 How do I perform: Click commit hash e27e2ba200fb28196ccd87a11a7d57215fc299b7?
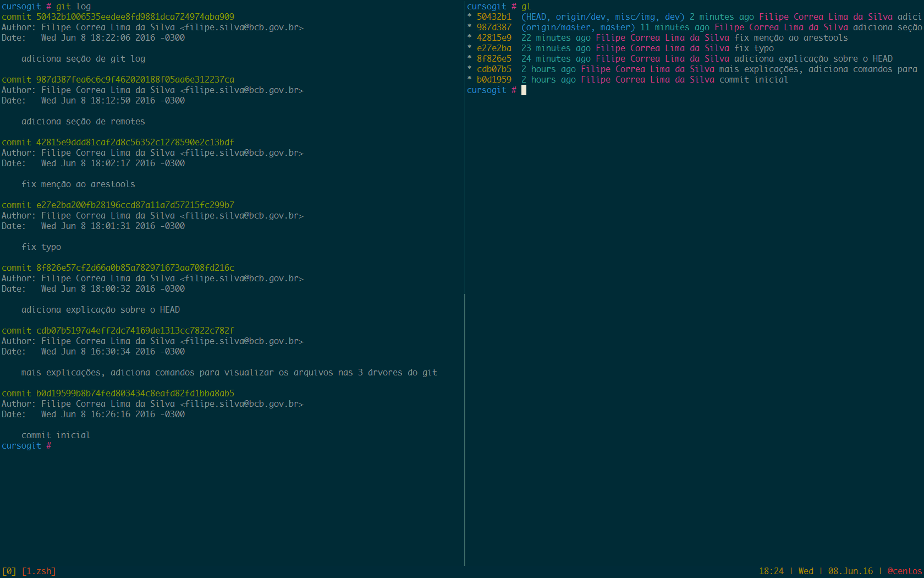pos(135,205)
